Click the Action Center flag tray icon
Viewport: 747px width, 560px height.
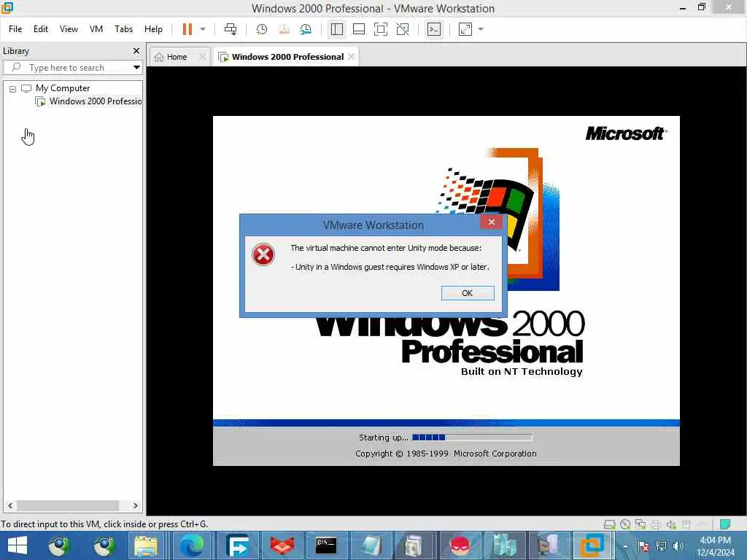[643, 546]
